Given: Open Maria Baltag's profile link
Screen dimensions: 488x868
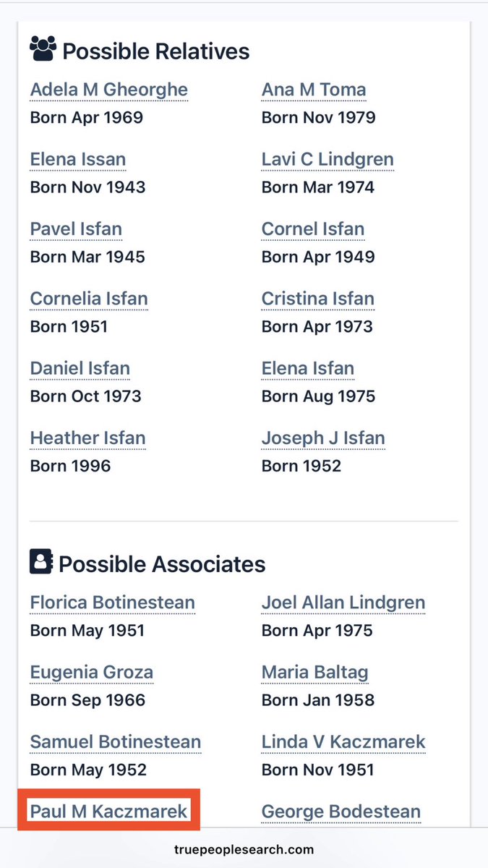Looking at the screenshot, I should 315,673.
